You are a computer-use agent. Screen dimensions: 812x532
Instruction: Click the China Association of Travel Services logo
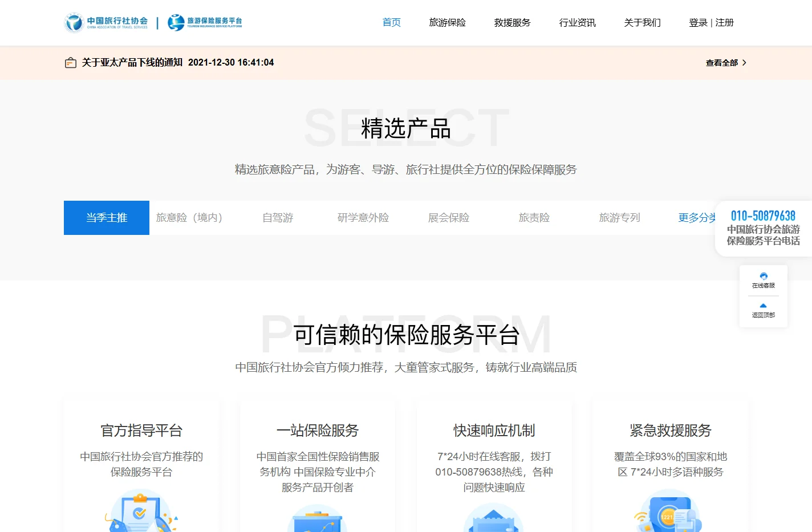coord(106,23)
